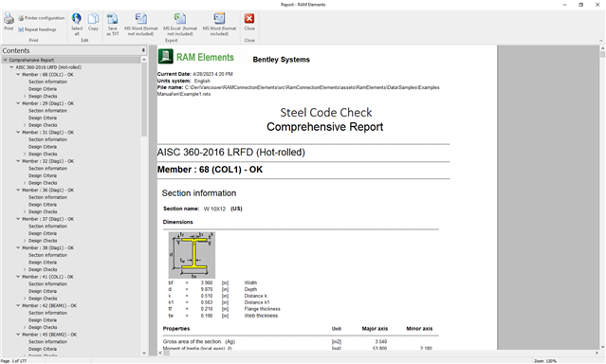Select the Comprehensive Report root item
The image size is (606, 364).
(x=31, y=60)
